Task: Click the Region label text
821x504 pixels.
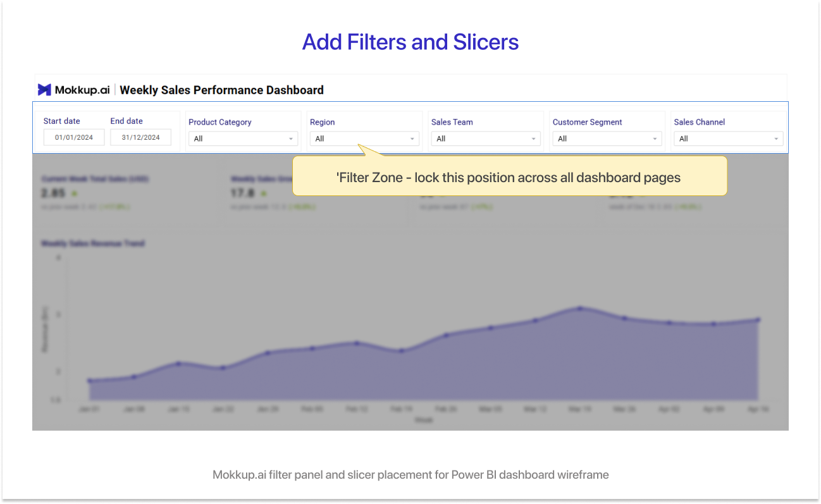Action: tap(323, 122)
